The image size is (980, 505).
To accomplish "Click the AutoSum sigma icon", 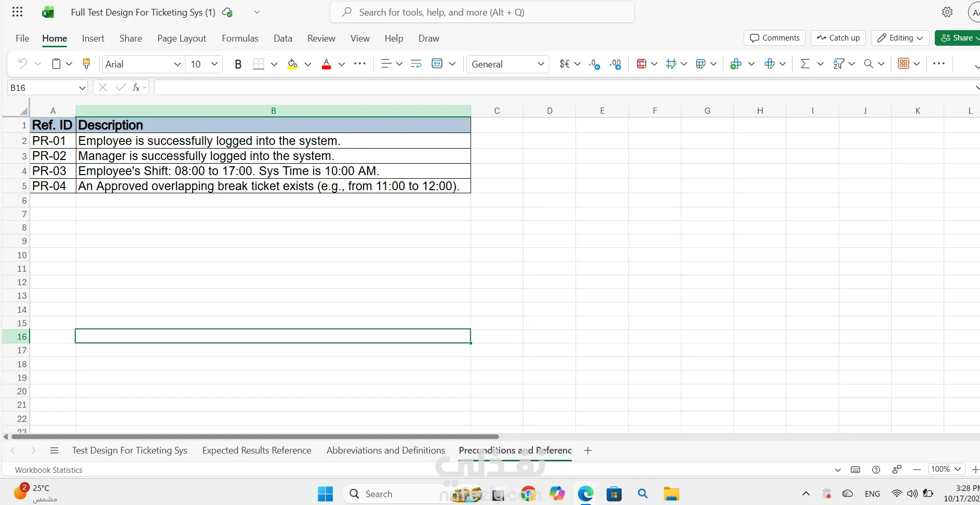I will 805,64.
